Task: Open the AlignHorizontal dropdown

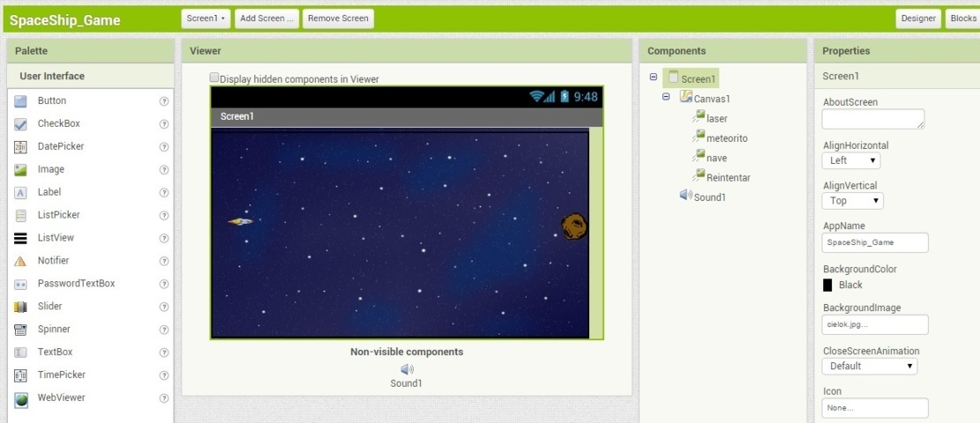Action: (x=850, y=160)
